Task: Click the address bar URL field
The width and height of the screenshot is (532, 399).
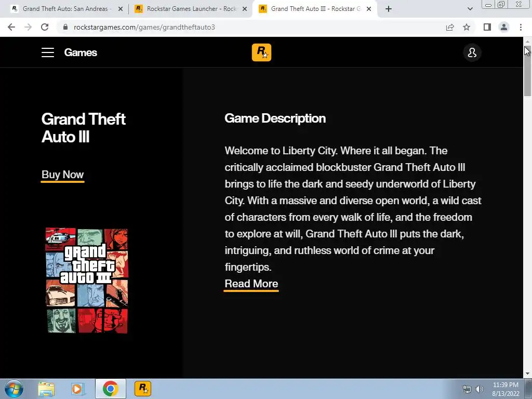Action: (x=251, y=27)
